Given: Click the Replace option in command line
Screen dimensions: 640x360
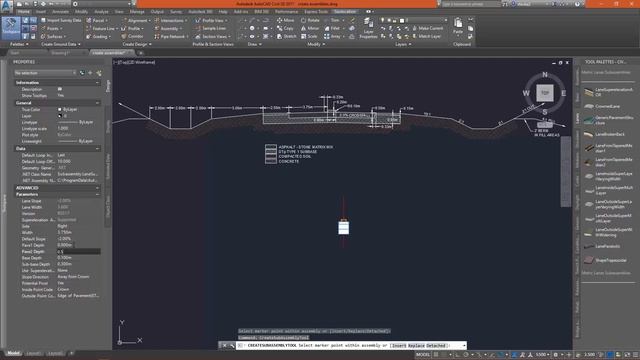Looking at the screenshot, I should coord(416,345).
